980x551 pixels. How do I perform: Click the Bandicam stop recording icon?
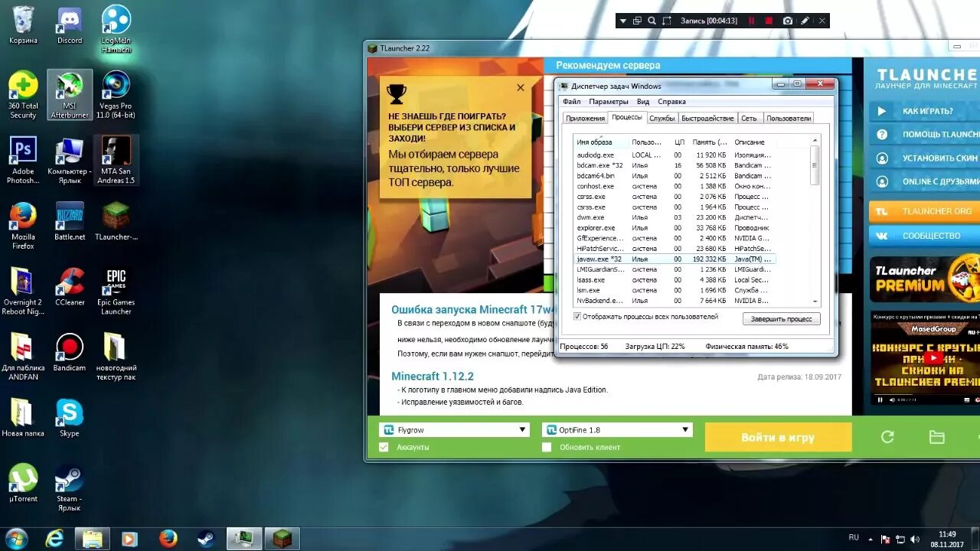coord(769,21)
